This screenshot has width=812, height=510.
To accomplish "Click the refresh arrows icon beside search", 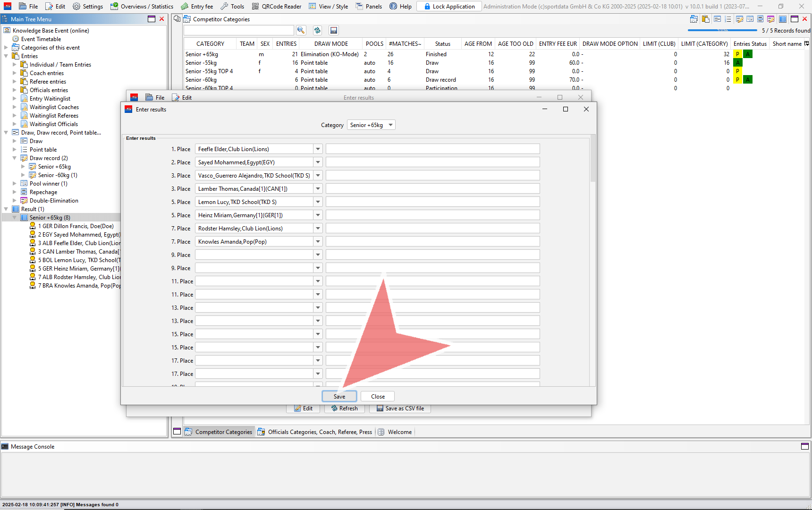I will tap(317, 30).
